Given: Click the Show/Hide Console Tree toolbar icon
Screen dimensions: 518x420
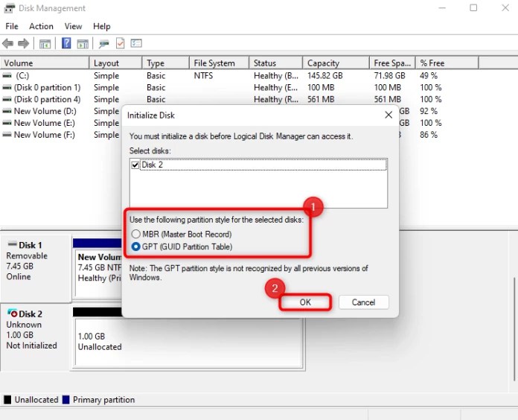Looking at the screenshot, I should click(x=45, y=44).
